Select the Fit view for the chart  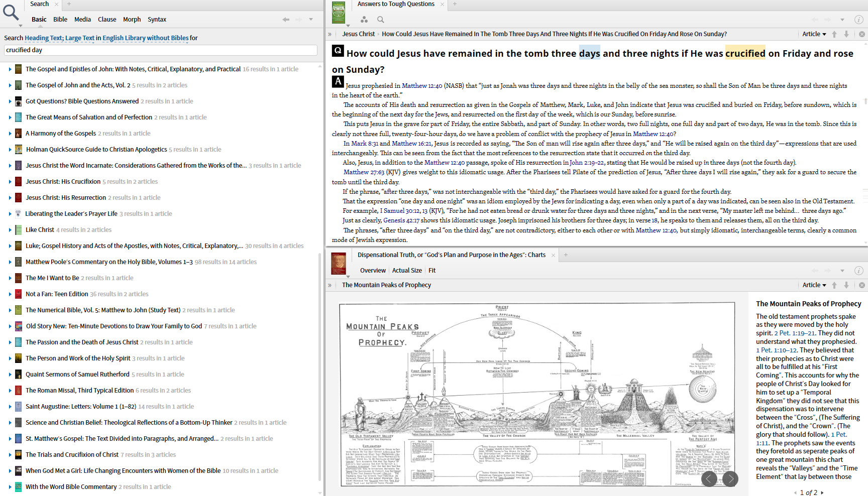point(432,271)
